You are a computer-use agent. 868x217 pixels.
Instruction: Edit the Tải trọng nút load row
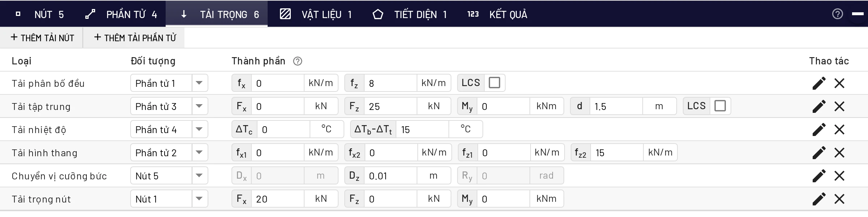[819, 199]
